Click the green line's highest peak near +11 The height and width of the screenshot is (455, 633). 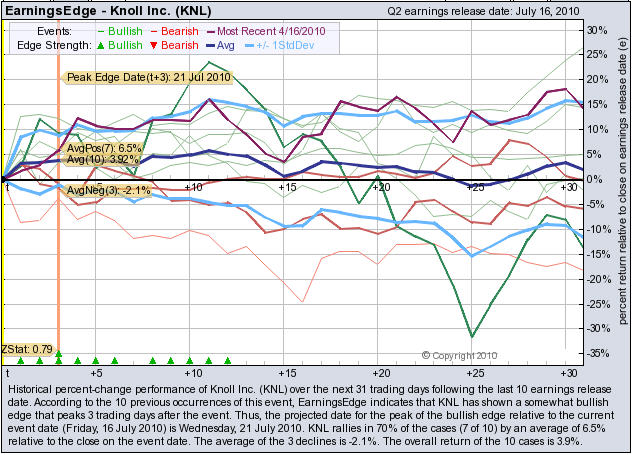coord(208,62)
